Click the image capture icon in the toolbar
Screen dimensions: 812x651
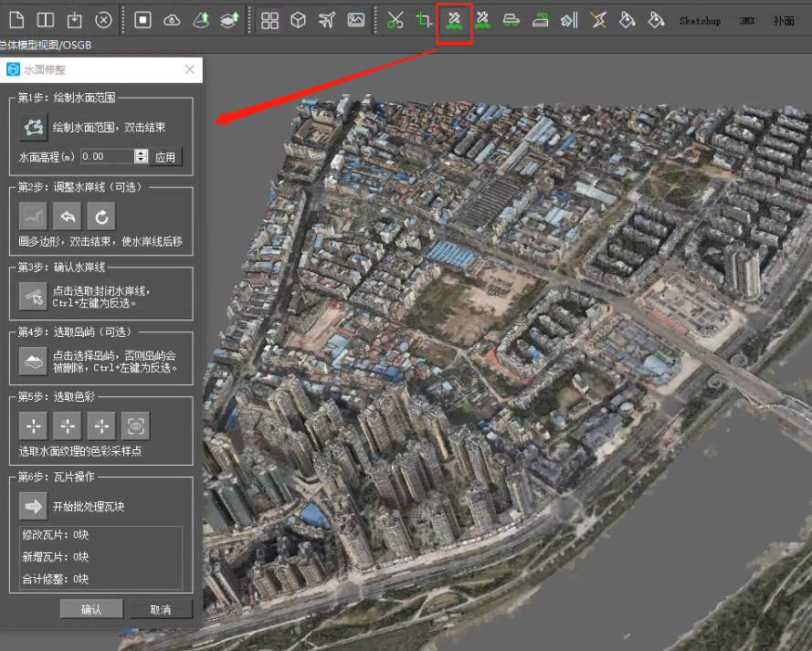point(355,19)
